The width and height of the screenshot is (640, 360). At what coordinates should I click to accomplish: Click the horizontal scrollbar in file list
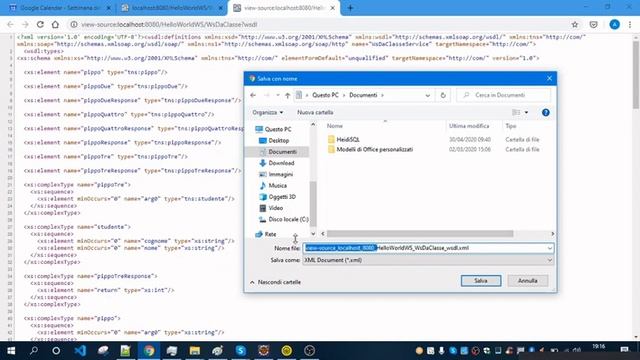[x=420, y=234]
